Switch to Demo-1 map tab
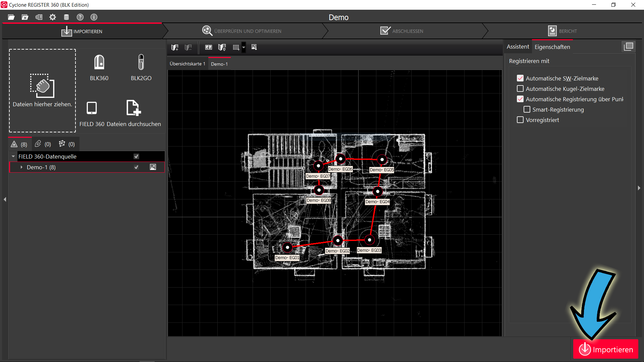The height and width of the screenshot is (362, 644). pyautogui.click(x=219, y=64)
